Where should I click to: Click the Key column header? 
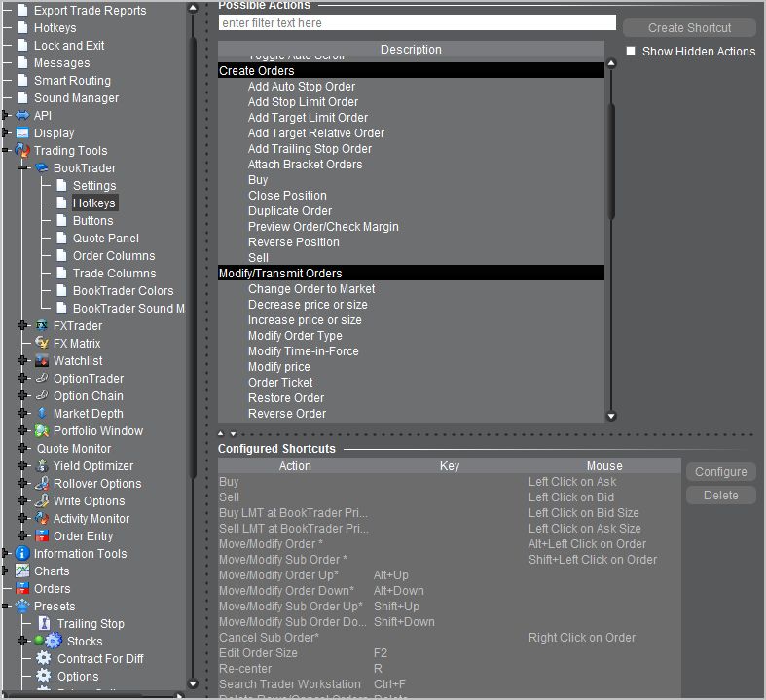[x=450, y=466]
